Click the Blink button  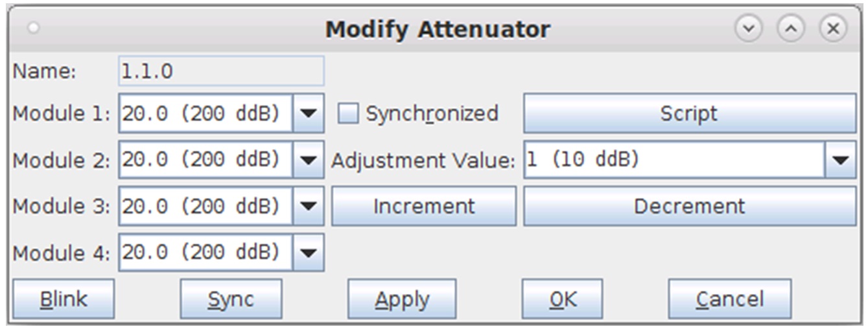pos(64,299)
